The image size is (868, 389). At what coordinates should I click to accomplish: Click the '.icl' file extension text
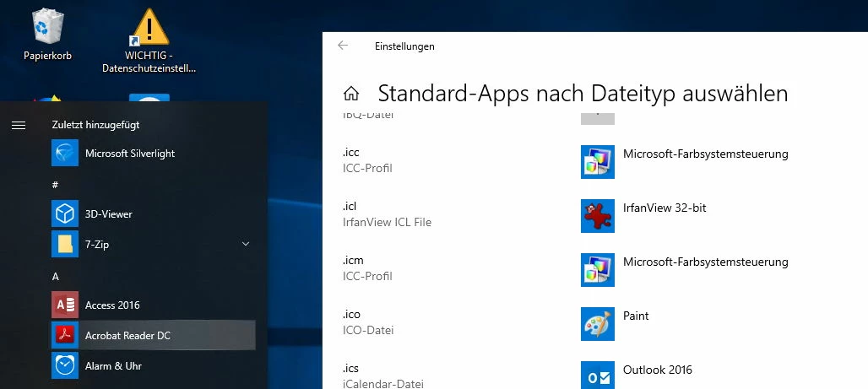[x=350, y=207]
